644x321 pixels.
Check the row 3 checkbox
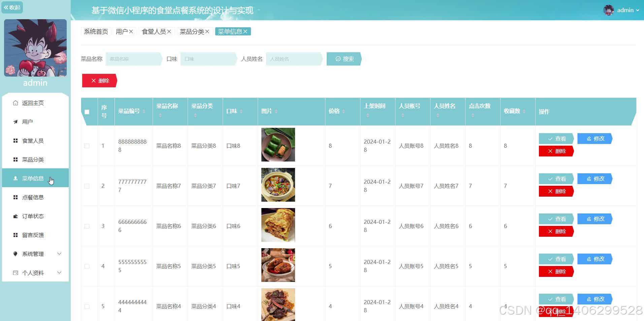coord(87,226)
